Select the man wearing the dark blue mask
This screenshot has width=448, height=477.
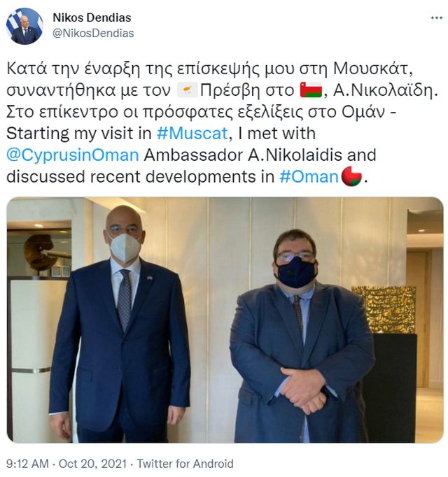click(302, 336)
